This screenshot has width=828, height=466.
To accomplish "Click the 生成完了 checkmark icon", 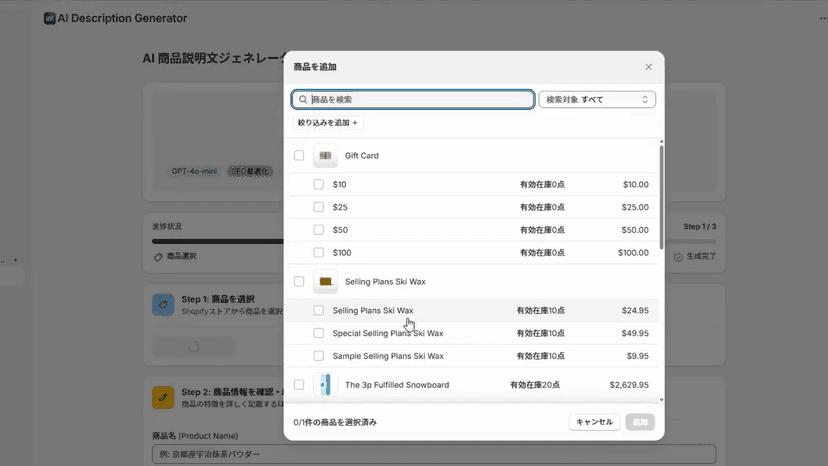I will 678,257.
